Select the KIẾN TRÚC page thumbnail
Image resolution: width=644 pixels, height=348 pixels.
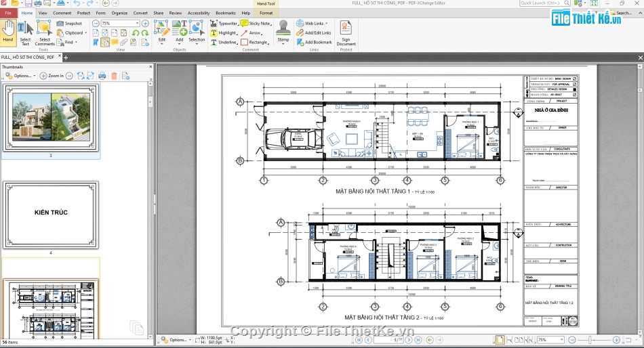click(51, 214)
